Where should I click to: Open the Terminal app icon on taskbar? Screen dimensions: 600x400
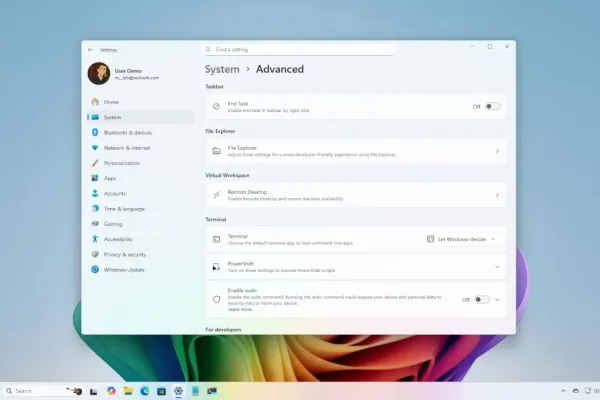pos(212,391)
